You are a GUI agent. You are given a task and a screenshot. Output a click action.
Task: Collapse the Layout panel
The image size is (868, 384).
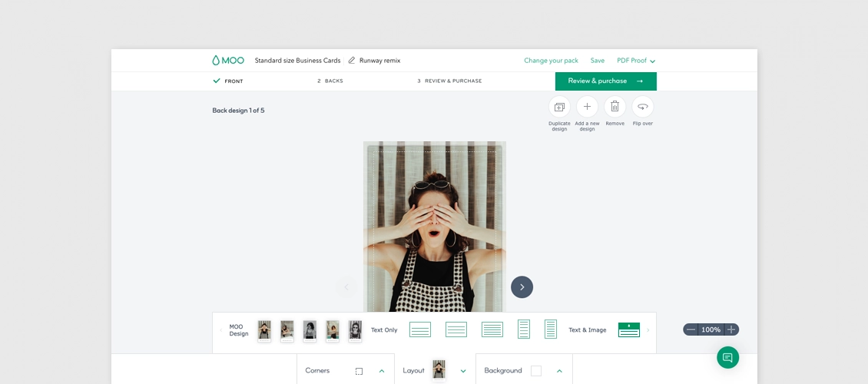[463, 371]
